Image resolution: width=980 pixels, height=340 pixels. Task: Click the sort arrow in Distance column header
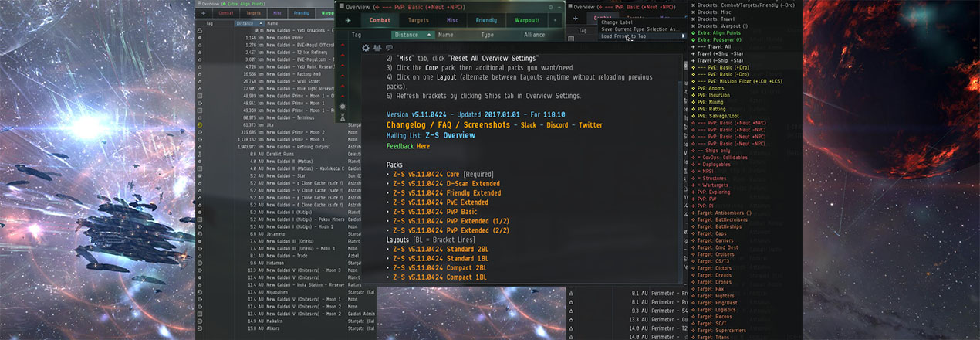click(429, 35)
